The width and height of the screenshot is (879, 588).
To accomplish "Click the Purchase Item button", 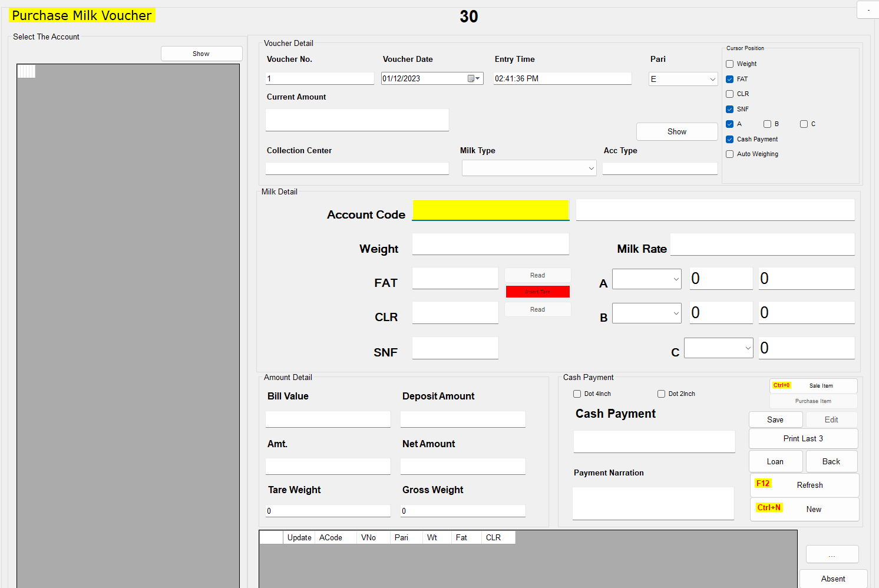I will tap(814, 401).
